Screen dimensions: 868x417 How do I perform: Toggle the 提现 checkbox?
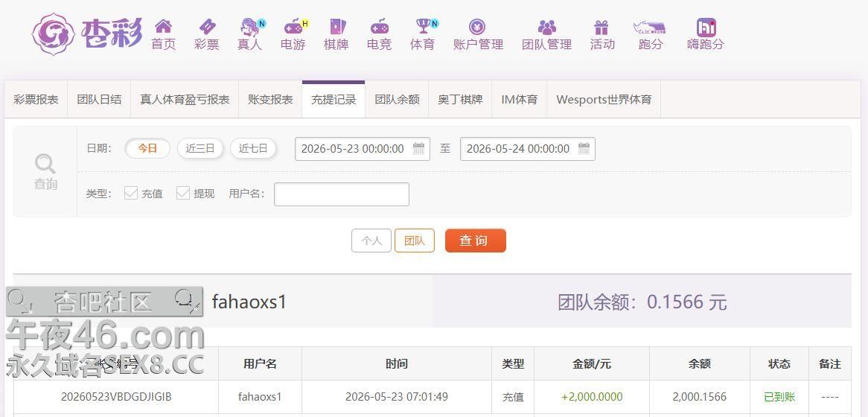click(x=183, y=193)
